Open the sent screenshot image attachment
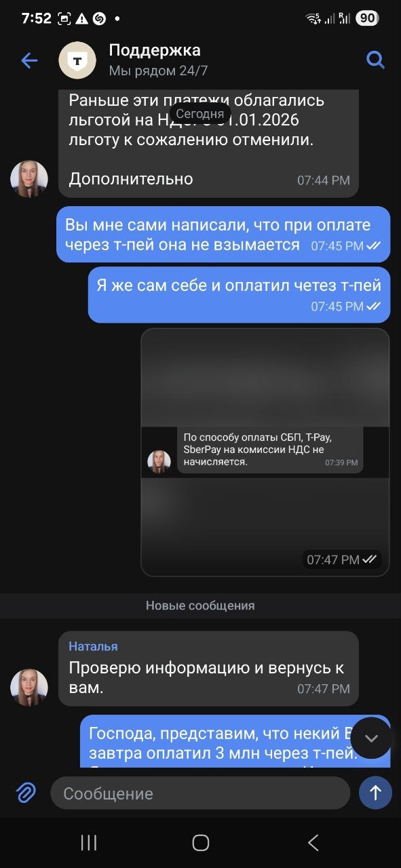 tap(265, 452)
